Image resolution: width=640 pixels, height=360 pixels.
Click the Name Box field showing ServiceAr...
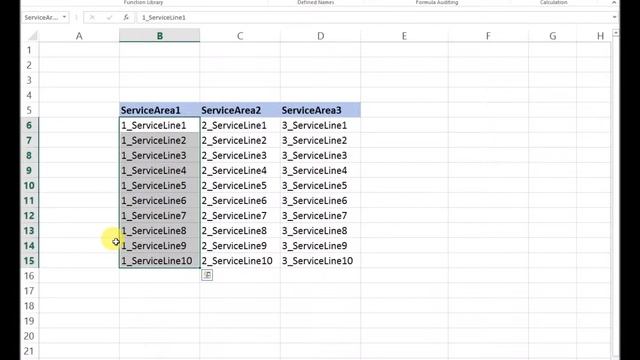point(42,18)
